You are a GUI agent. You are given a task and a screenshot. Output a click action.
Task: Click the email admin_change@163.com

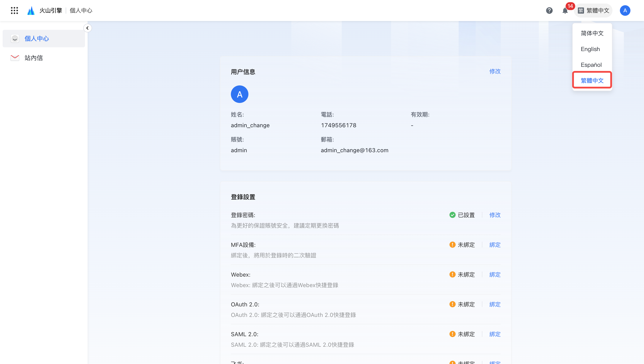pos(354,150)
